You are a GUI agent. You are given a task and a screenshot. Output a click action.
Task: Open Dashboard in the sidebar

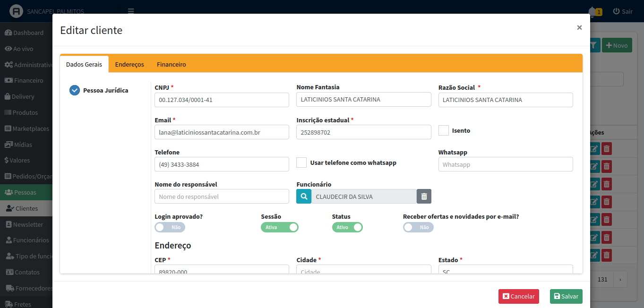pyautogui.click(x=28, y=33)
